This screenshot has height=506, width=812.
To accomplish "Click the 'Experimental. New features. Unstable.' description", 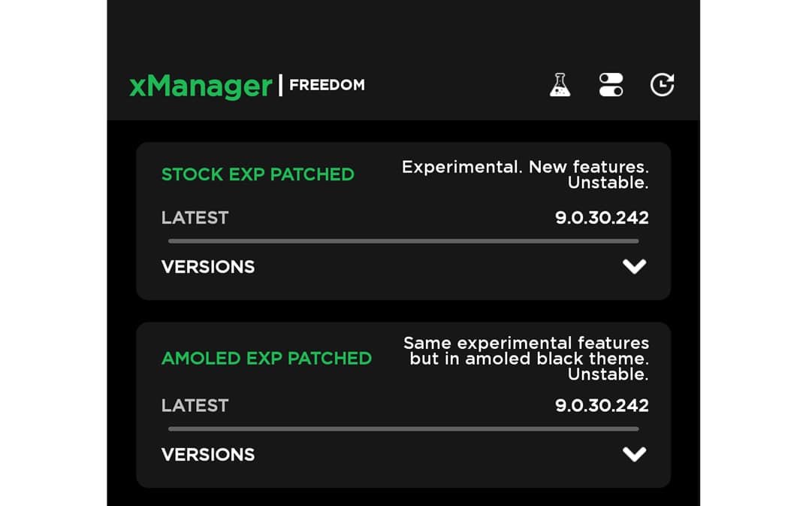I will tap(526, 174).
